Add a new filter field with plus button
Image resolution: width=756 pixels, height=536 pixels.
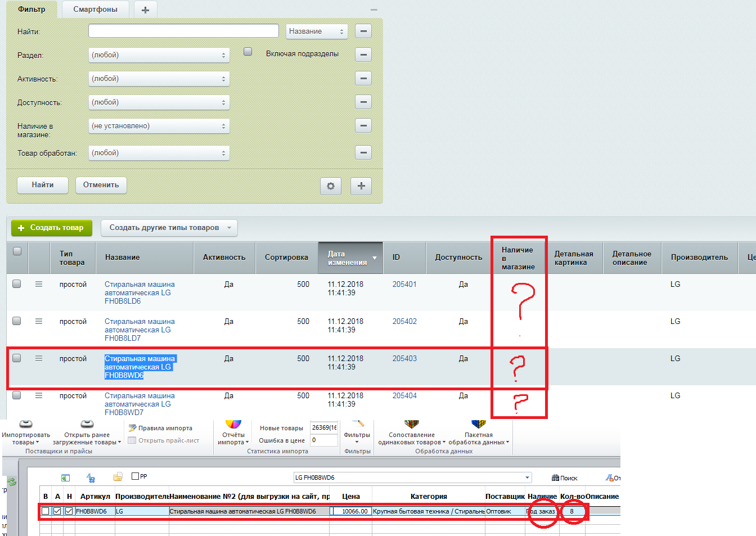point(361,186)
